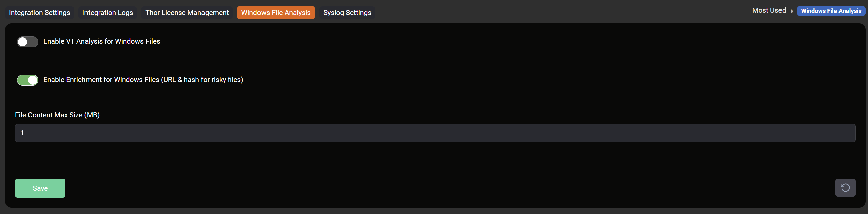868x214 pixels.
Task: Click the triangle arrow beside Most Used
Action: point(792,11)
